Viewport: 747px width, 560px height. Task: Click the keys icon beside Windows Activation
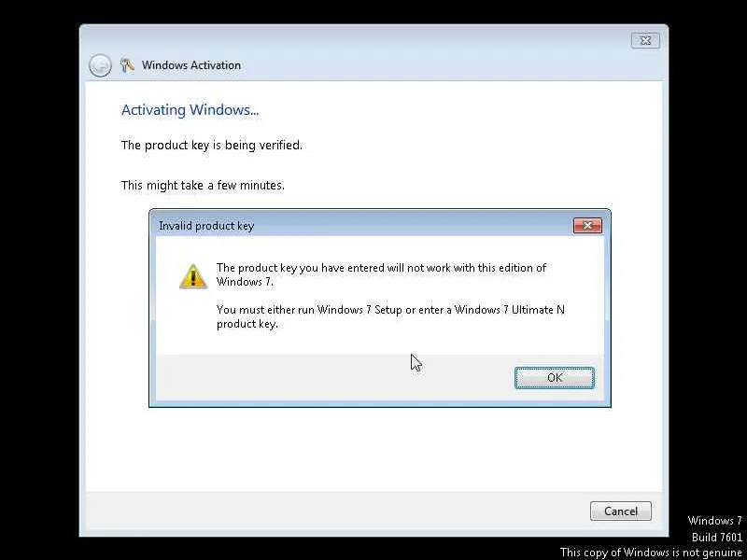pyautogui.click(x=127, y=65)
